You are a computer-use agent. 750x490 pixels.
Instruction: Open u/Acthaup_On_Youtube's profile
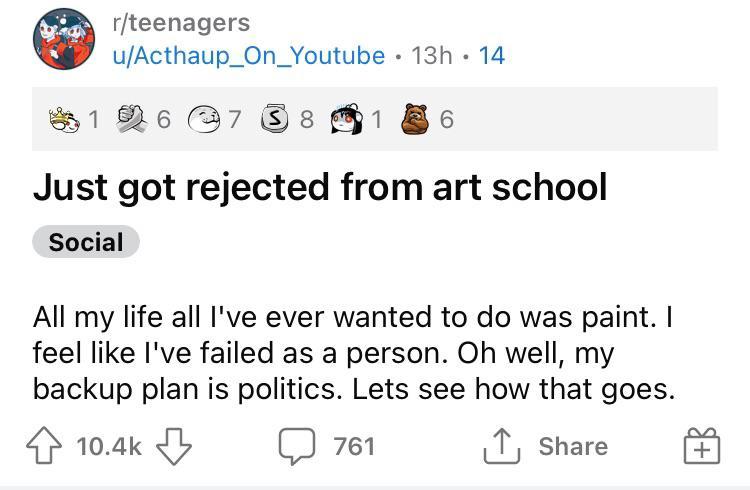click(x=250, y=55)
